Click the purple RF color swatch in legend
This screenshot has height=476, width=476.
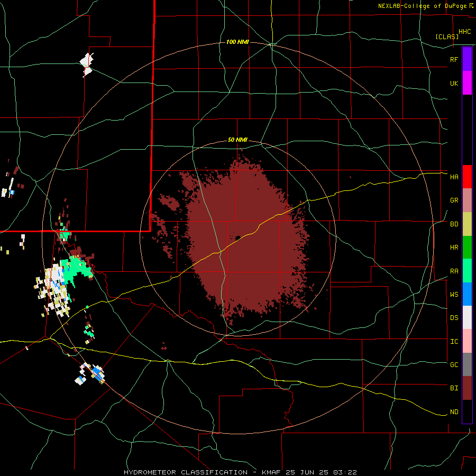[x=467, y=59]
